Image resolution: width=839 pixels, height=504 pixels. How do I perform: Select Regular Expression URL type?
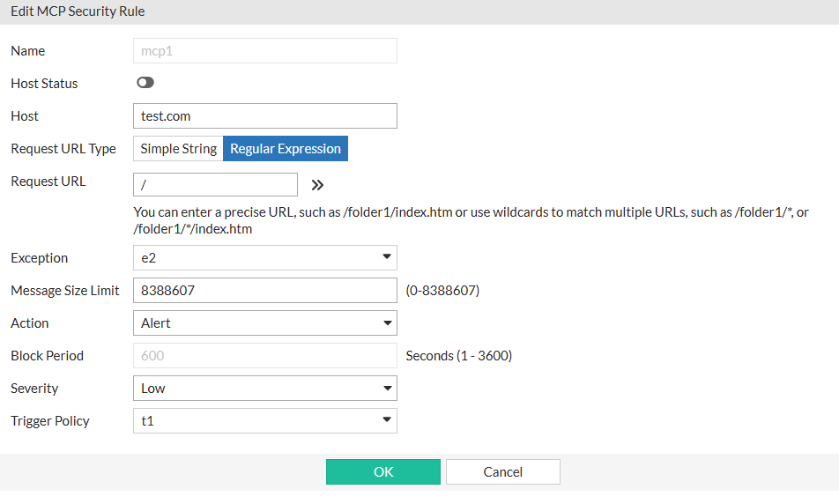pos(286,149)
